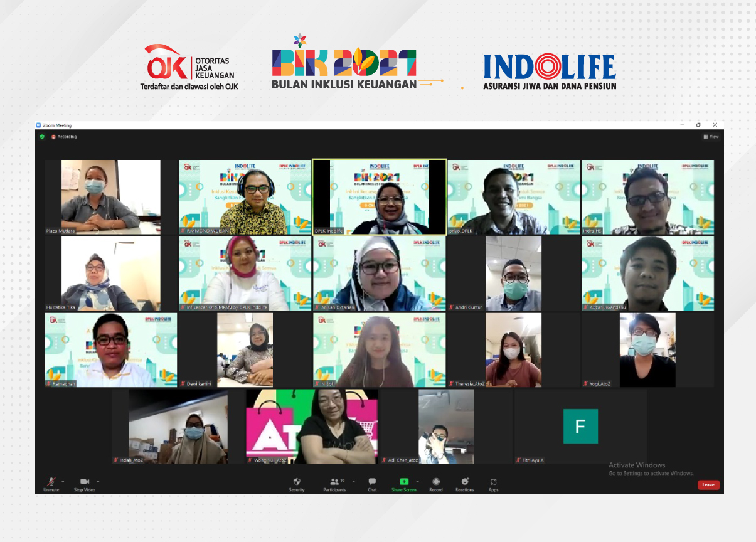Select RAYMOND WUISAN's video tile

click(x=245, y=197)
